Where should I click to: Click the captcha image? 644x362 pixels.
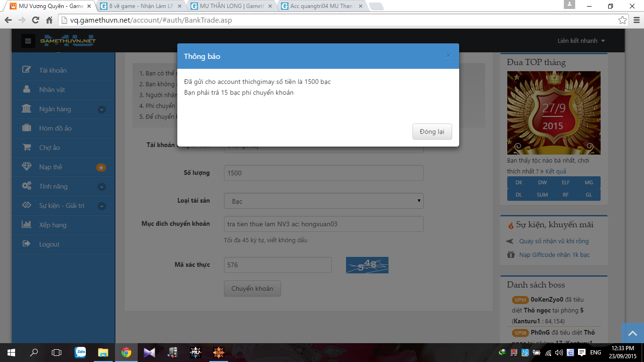click(367, 265)
